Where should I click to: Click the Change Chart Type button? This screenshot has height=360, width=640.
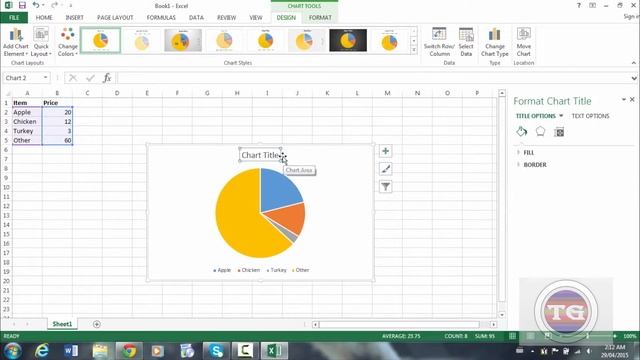pyautogui.click(x=494, y=42)
